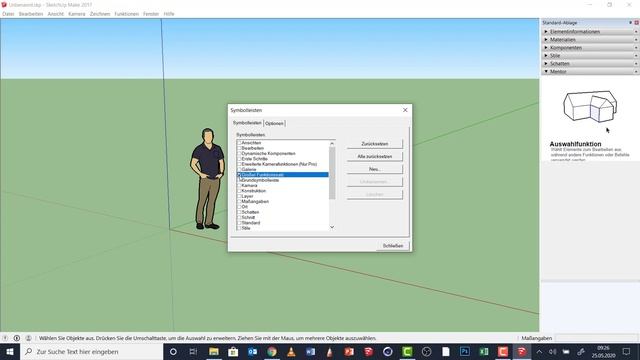This screenshot has width=640, height=360.
Task: Open the Hilfe menu
Action: [169, 14]
